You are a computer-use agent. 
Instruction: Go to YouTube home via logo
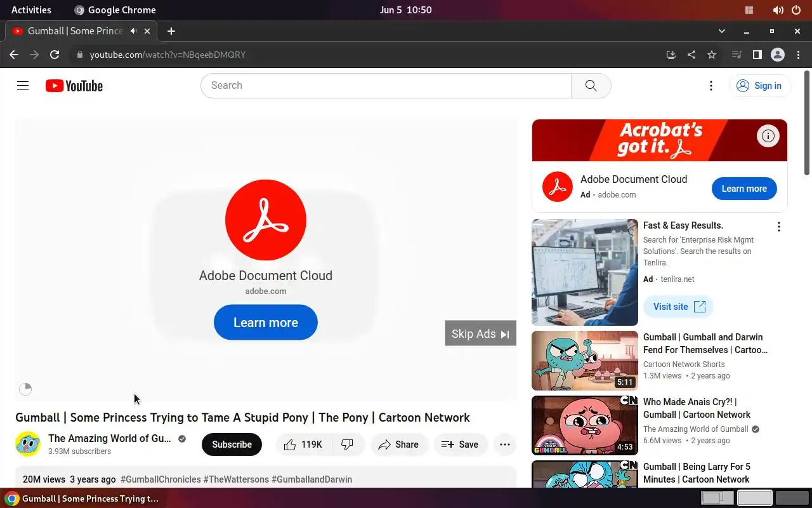coord(74,86)
